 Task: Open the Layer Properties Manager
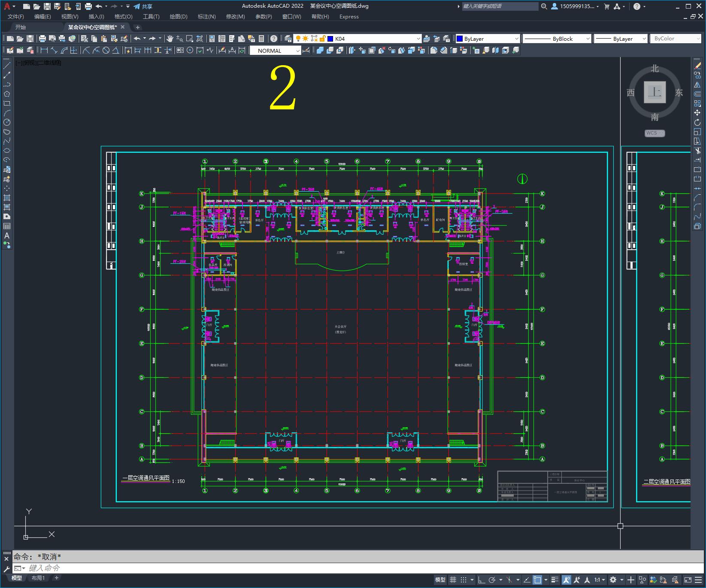click(288, 39)
